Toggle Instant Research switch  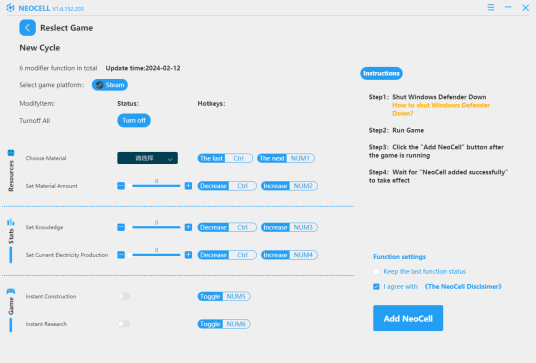tap(124, 324)
